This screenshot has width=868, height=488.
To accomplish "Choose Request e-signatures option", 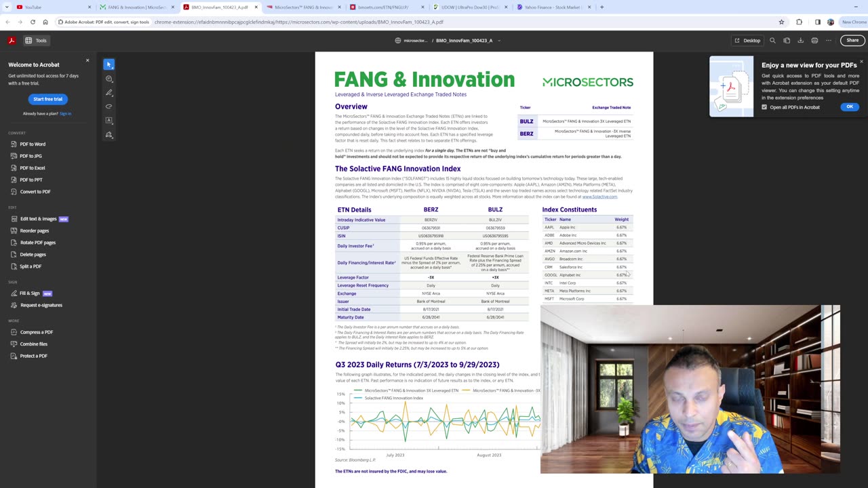I will (41, 305).
